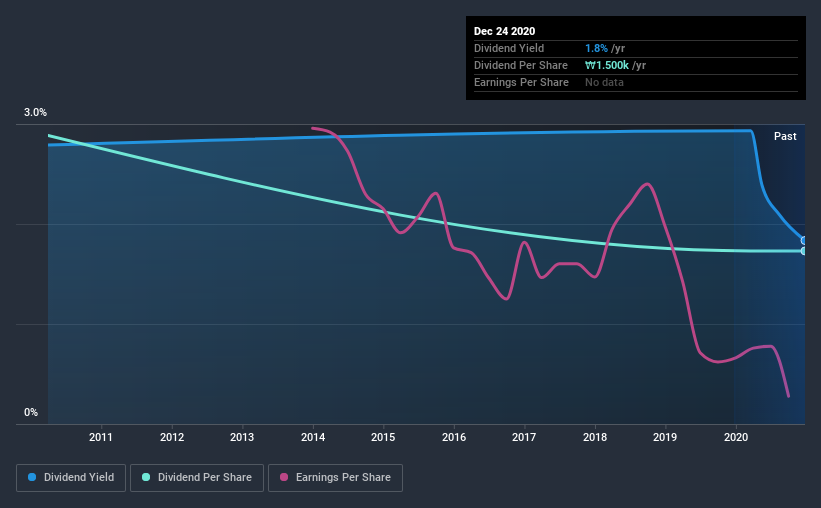Screen dimensions: 821x508
Task: Click the teal Dividend Per Share legend dot
Action: point(146,477)
